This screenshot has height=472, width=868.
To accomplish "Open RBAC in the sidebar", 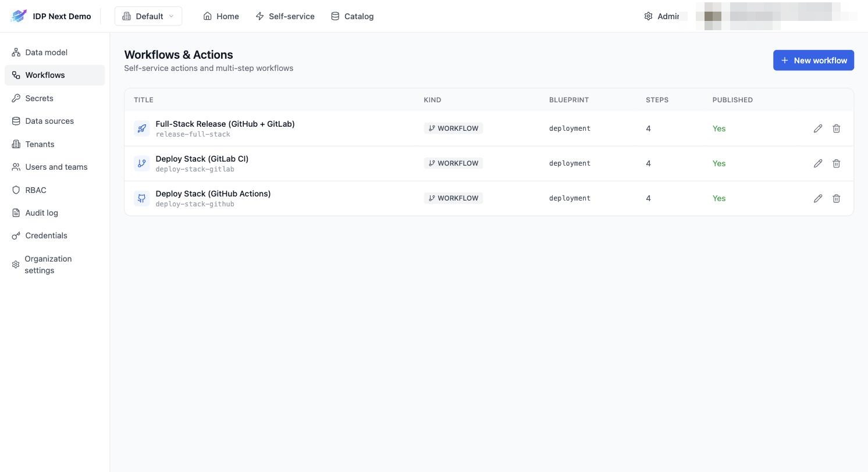I will (x=55, y=190).
